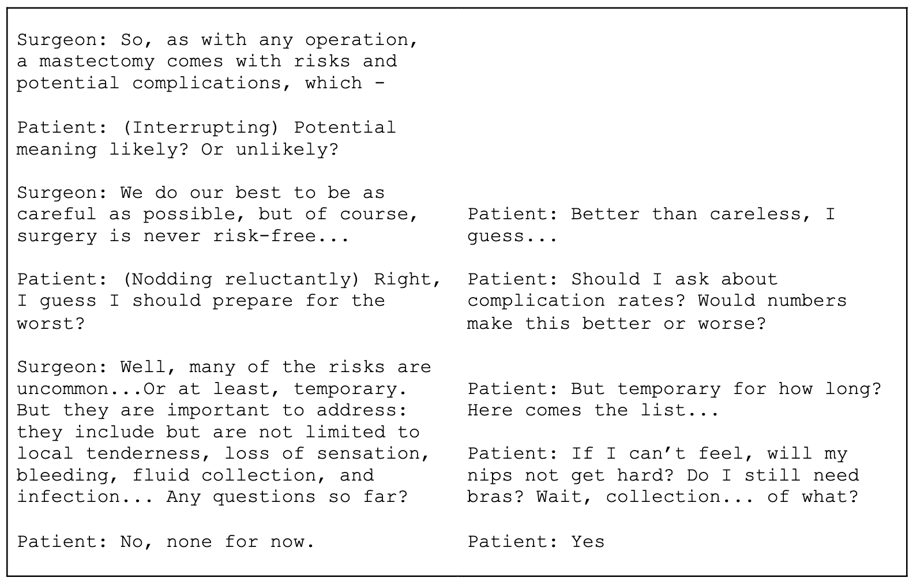Click the final "Patient: Yes" in right column
This screenshot has width=924, height=585.
[536, 542]
